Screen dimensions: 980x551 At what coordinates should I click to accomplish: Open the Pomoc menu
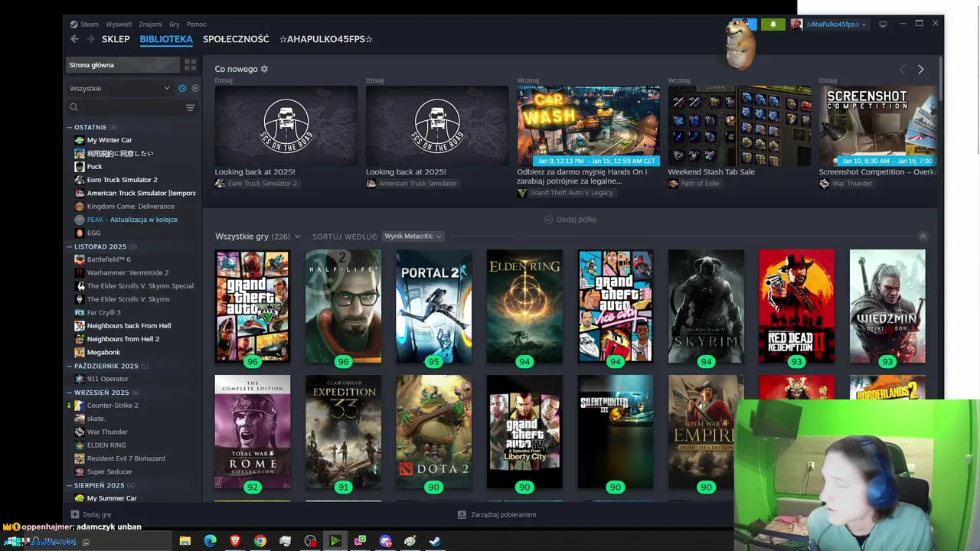coord(196,24)
